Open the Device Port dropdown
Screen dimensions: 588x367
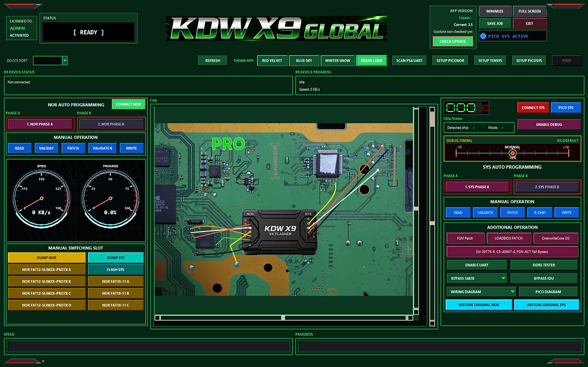(x=65, y=61)
